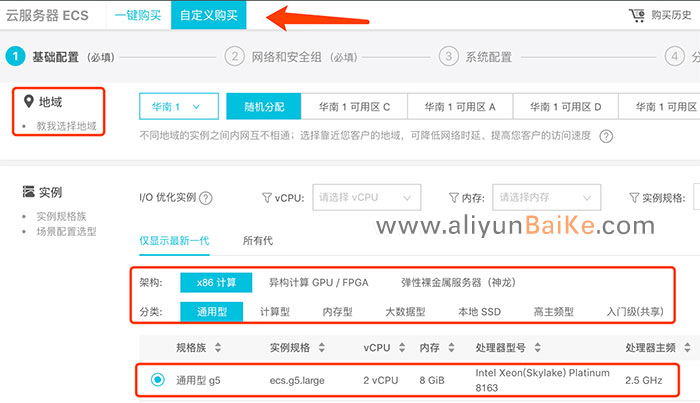Image resolution: width=700 pixels, height=403 pixels.
Task: Sort by vCPU column arrows
Action: coord(402,347)
